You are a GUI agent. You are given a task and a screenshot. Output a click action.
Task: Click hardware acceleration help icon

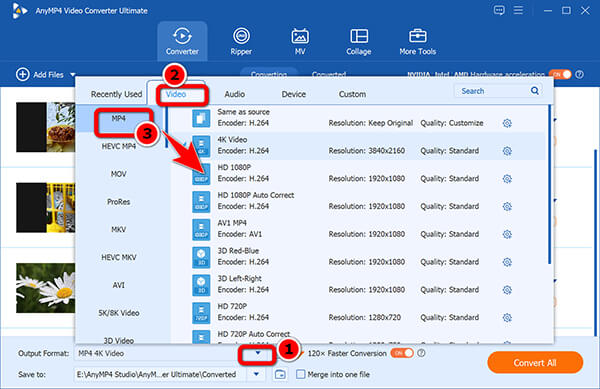point(580,74)
